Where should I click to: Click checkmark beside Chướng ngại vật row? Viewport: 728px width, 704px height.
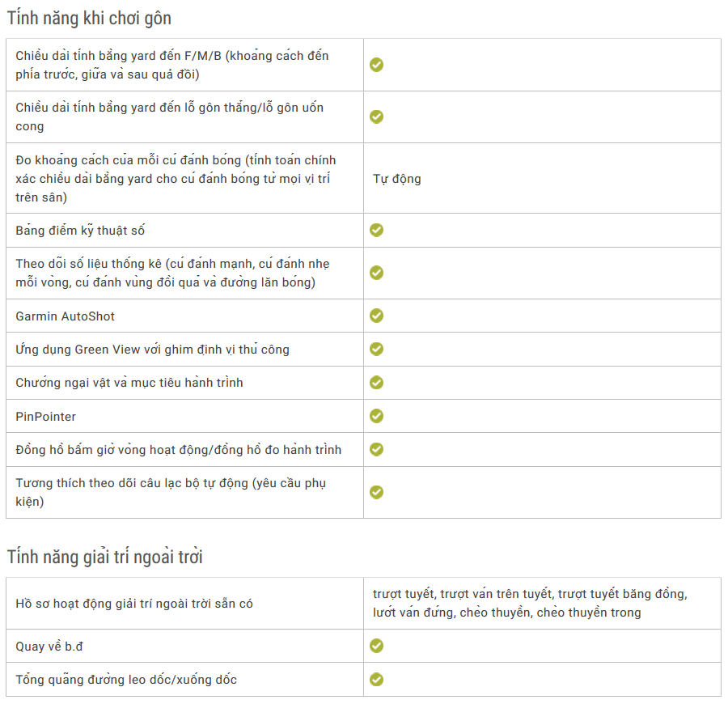tap(376, 382)
